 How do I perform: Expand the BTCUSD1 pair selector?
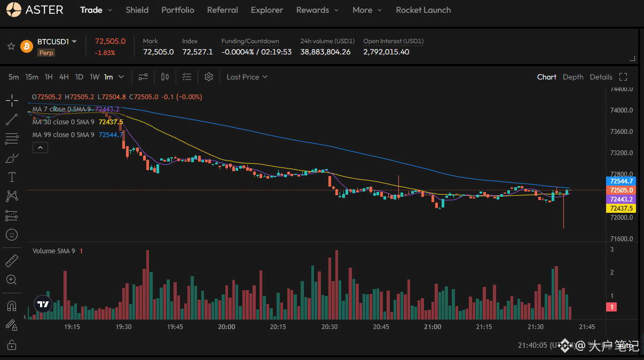click(x=74, y=42)
